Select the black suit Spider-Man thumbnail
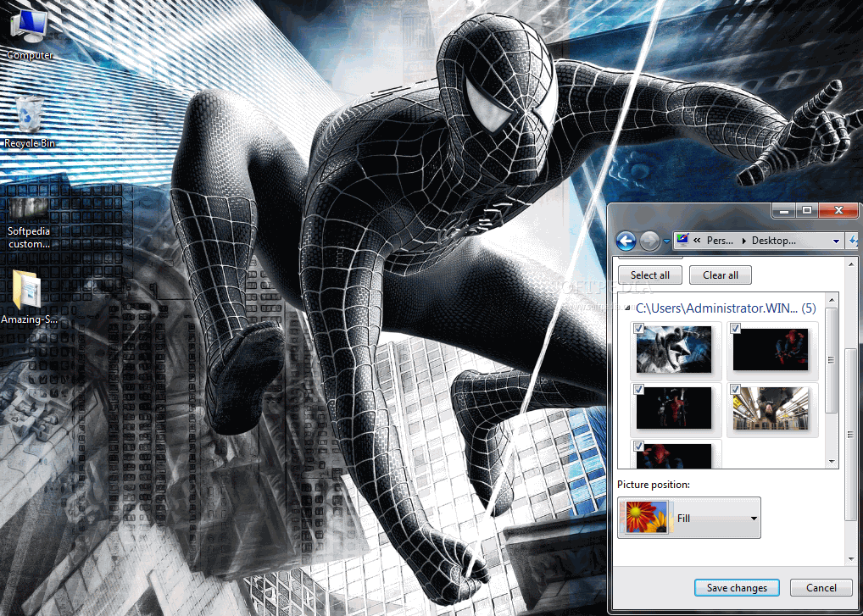This screenshot has width=863, height=616. point(674,349)
